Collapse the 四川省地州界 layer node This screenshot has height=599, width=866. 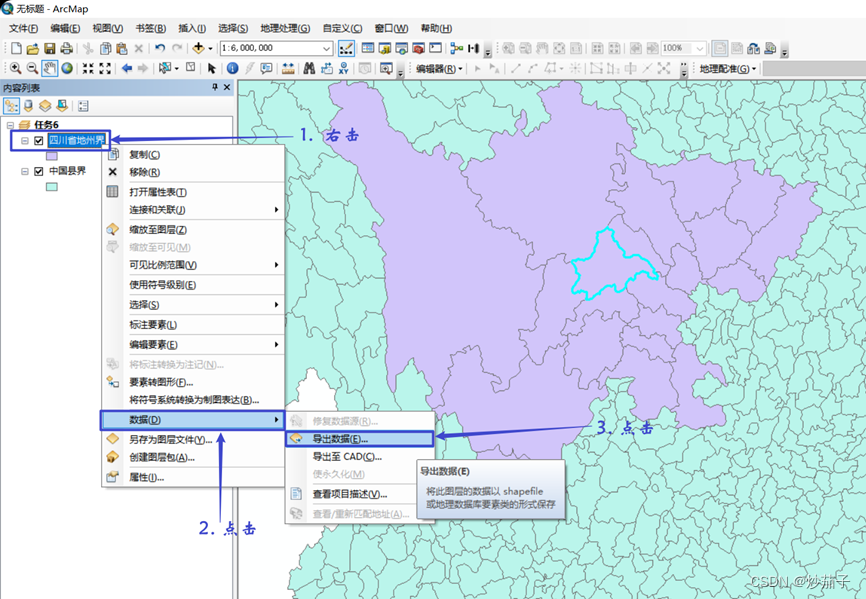tap(25, 141)
